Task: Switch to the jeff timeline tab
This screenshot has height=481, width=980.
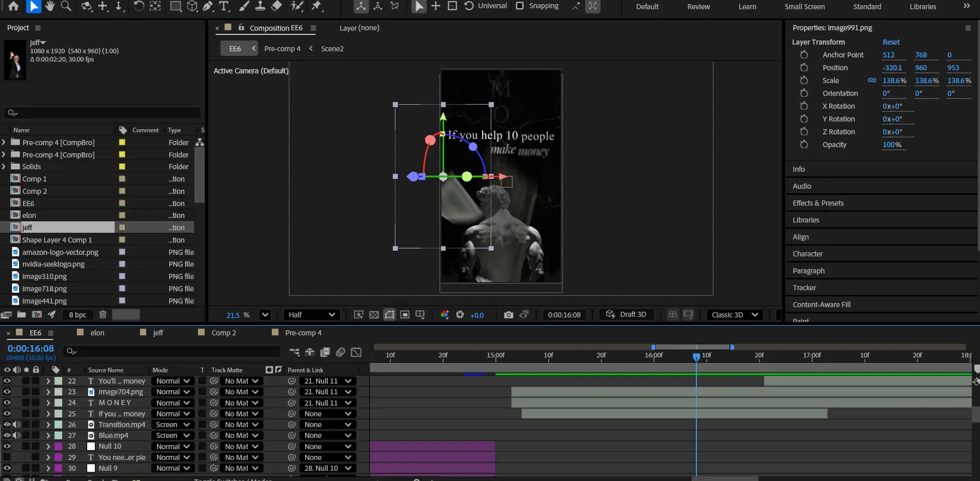Action: click(x=157, y=333)
